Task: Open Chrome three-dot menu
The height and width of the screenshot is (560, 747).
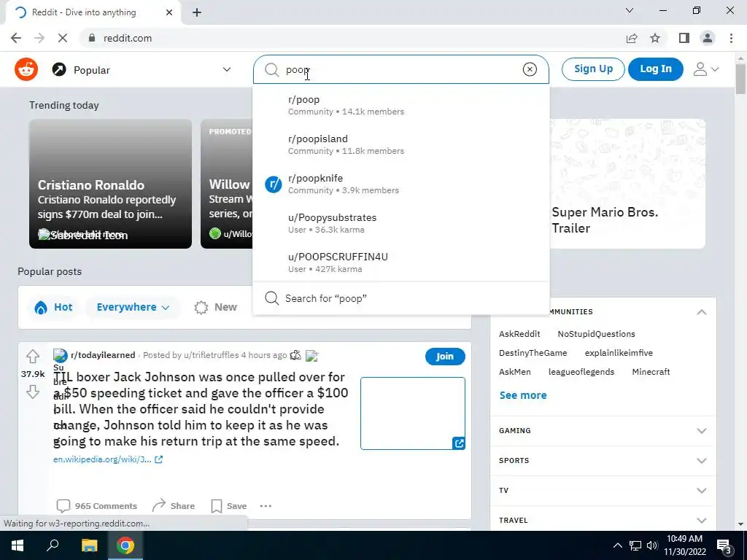Action: [731, 38]
